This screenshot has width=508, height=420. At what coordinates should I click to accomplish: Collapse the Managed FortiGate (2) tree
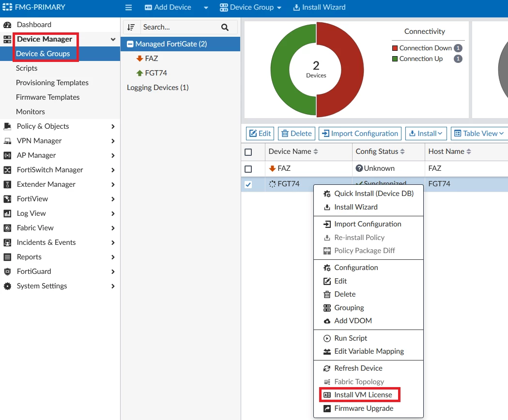(x=130, y=44)
